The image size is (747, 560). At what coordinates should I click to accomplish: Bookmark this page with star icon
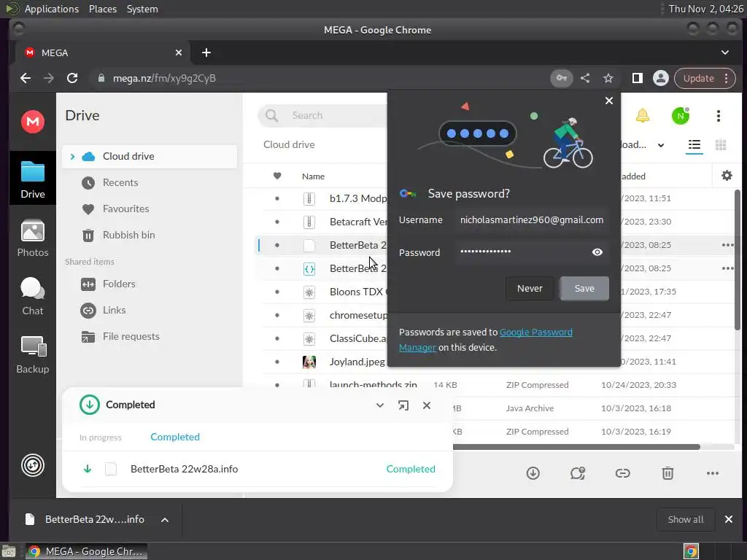point(608,78)
